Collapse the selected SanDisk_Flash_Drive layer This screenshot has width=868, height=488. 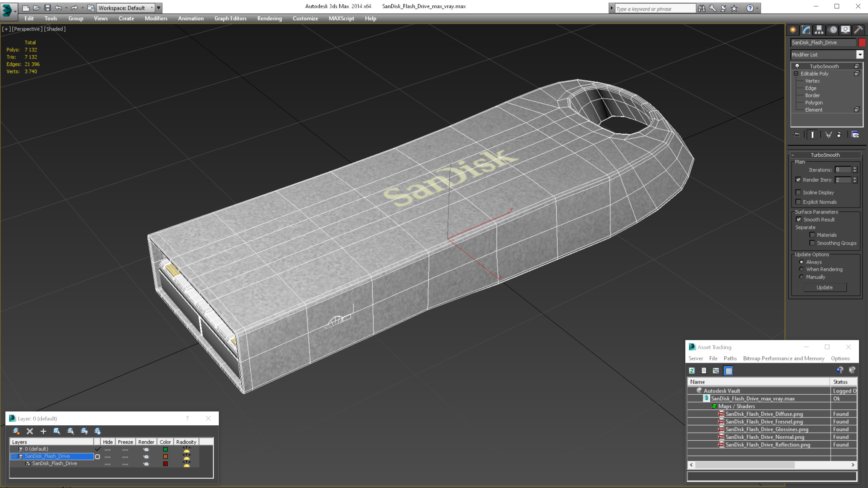tap(14, 456)
